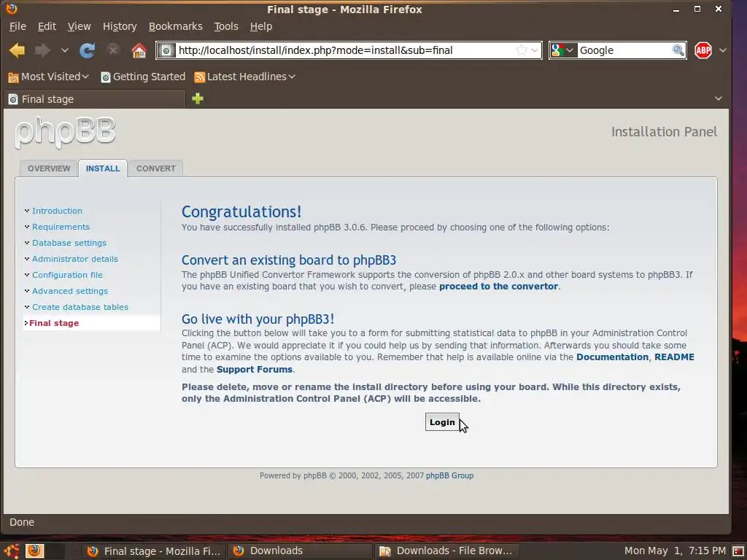Image resolution: width=747 pixels, height=560 pixels.
Task: Select Introduction step in sidebar
Action: (x=57, y=211)
